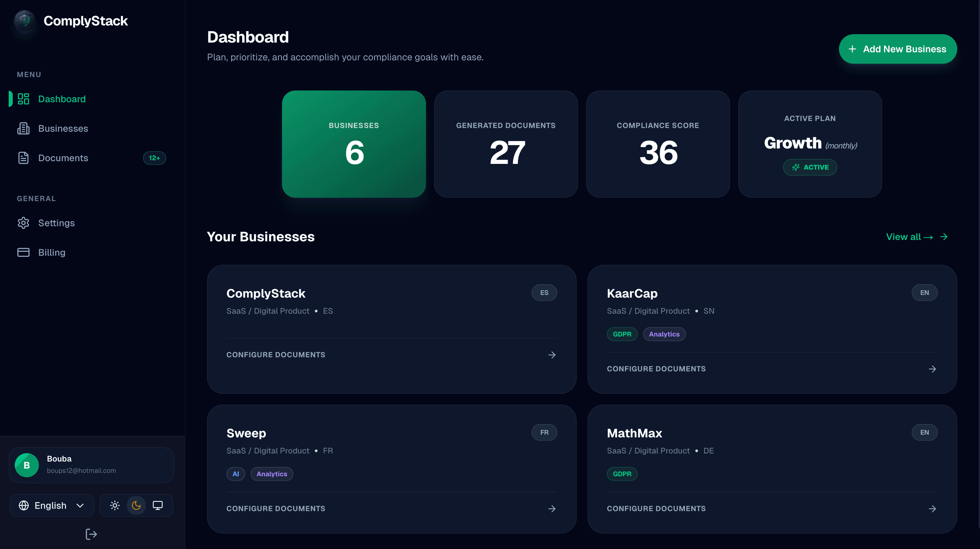
Task: Click the logout icon at bottom left
Action: click(x=91, y=534)
